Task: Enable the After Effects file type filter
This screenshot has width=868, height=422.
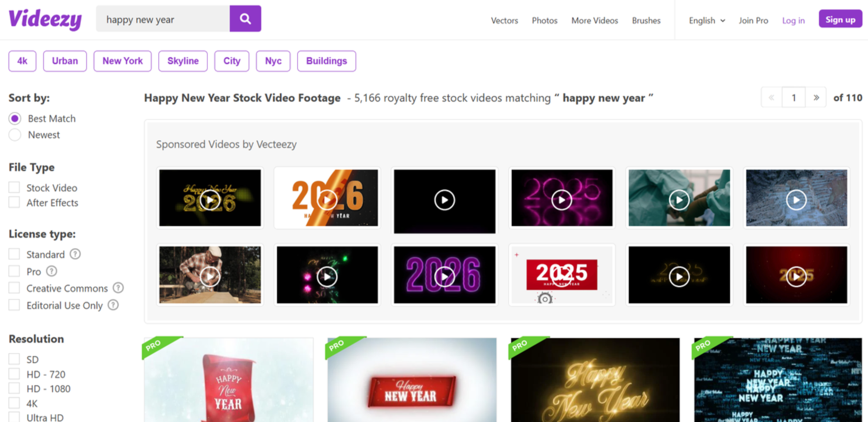Action: 14,202
